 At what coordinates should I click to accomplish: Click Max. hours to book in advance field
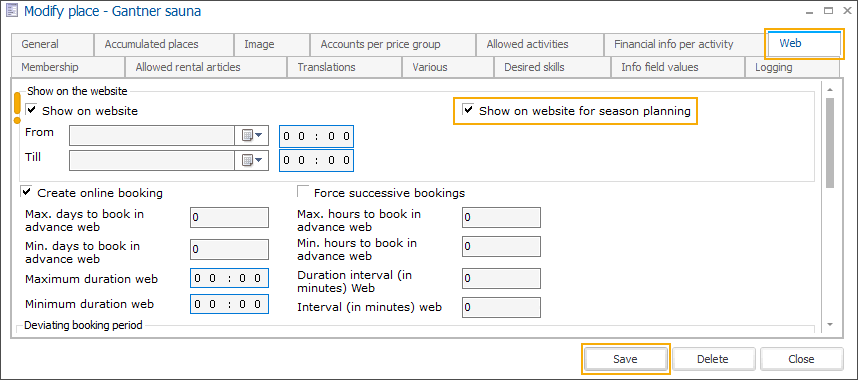(x=501, y=217)
